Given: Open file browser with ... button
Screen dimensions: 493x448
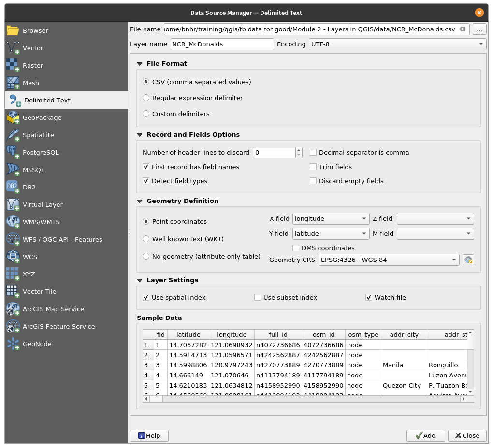Looking at the screenshot, I should 479,29.
